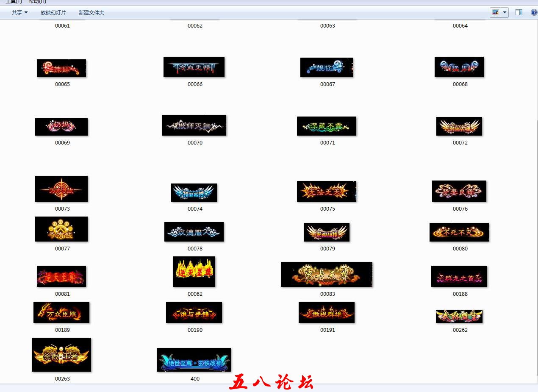Open the 工具(T) menu
The height and width of the screenshot is (392, 538).
(13, 2)
